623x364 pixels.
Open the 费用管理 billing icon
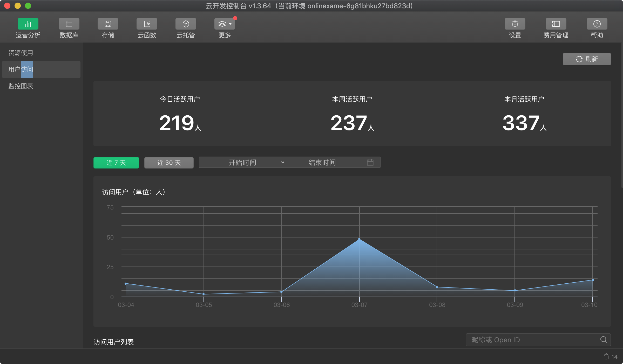click(556, 24)
